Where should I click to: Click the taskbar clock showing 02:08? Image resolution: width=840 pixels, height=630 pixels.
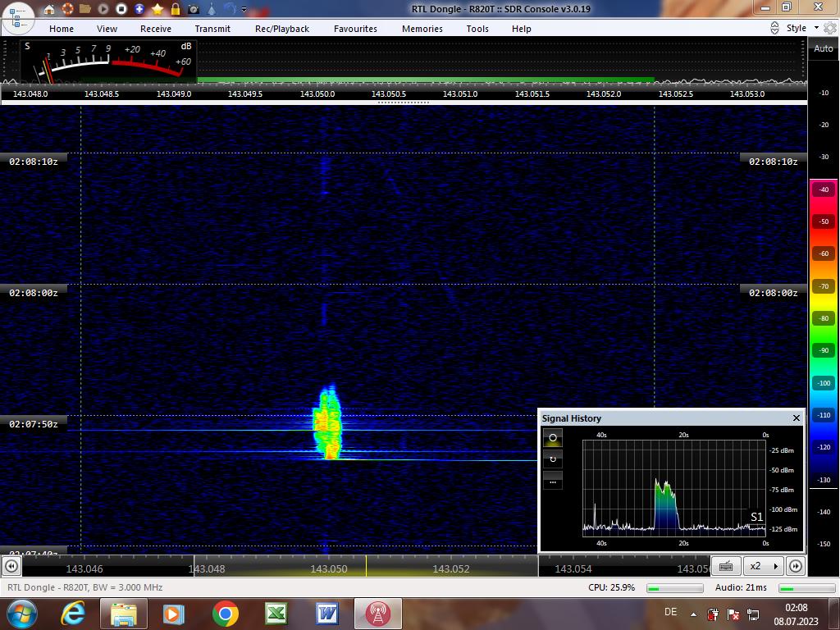pyautogui.click(x=796, y=608)
